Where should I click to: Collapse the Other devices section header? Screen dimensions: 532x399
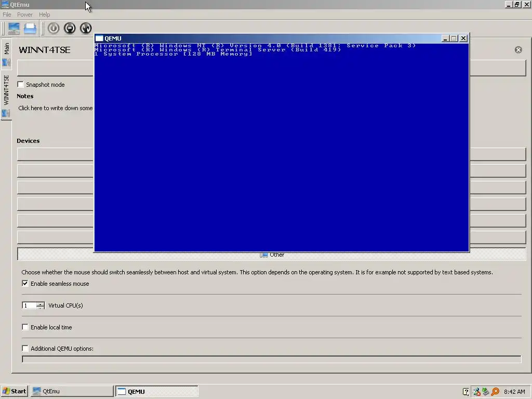(272, 255)
